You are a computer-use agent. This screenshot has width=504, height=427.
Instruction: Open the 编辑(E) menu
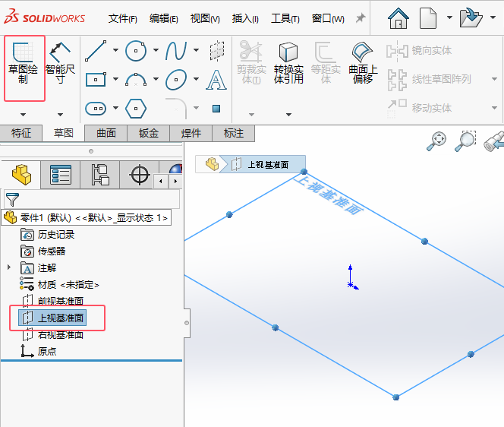(x=164, y=19)
